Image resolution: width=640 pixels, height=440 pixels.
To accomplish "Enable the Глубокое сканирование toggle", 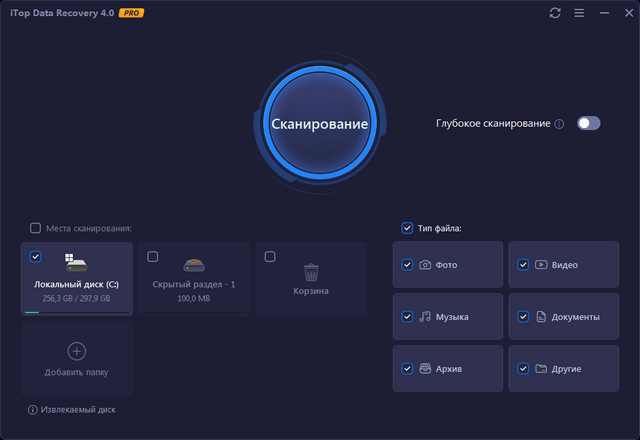I will (x=588, y=124).
